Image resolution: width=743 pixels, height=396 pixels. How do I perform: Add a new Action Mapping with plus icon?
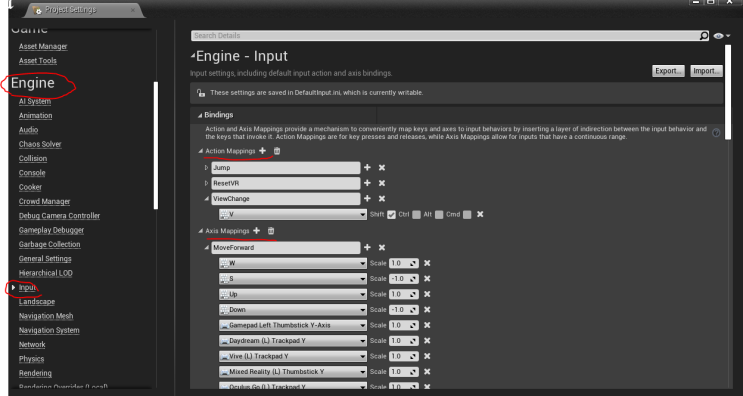263,151
